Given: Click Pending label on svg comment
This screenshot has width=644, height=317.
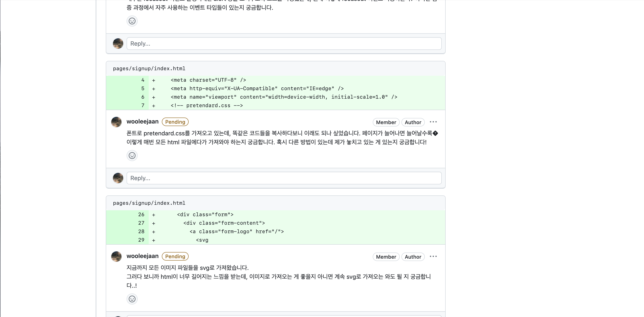Looking at the screenshot, I should (175, 256).
